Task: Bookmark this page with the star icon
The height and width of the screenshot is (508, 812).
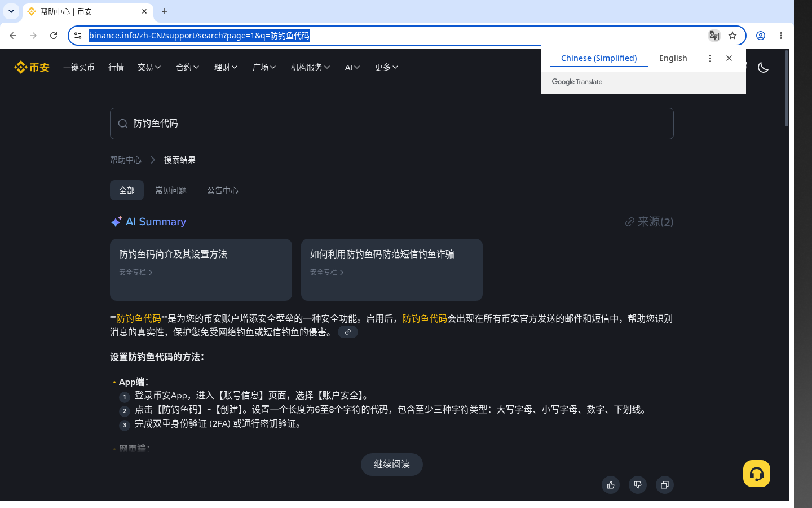Action: pos(732,36)
